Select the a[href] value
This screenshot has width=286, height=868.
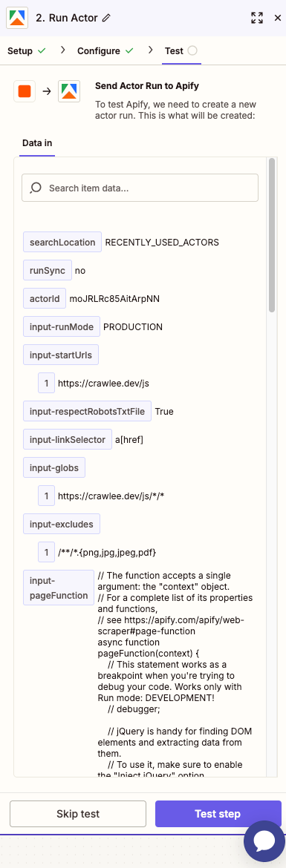click(129, 439)
